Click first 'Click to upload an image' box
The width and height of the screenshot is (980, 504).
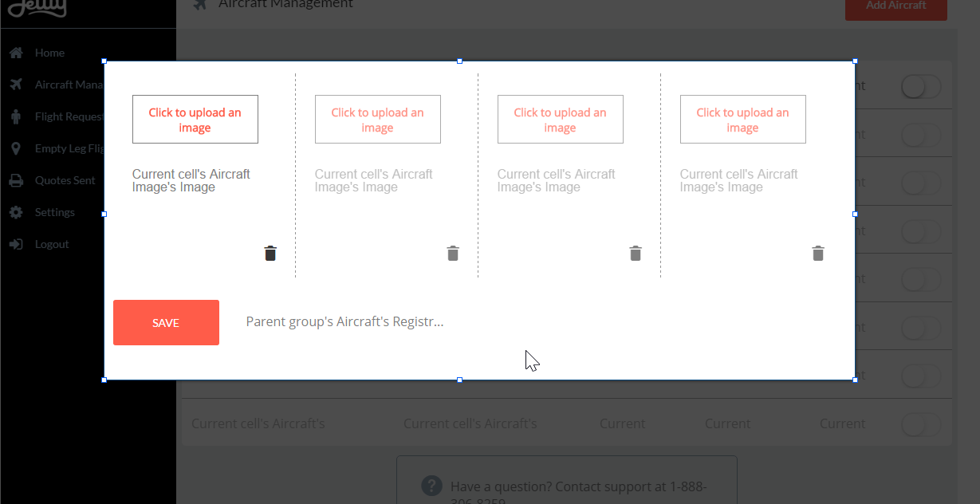(x=195, y=120)
